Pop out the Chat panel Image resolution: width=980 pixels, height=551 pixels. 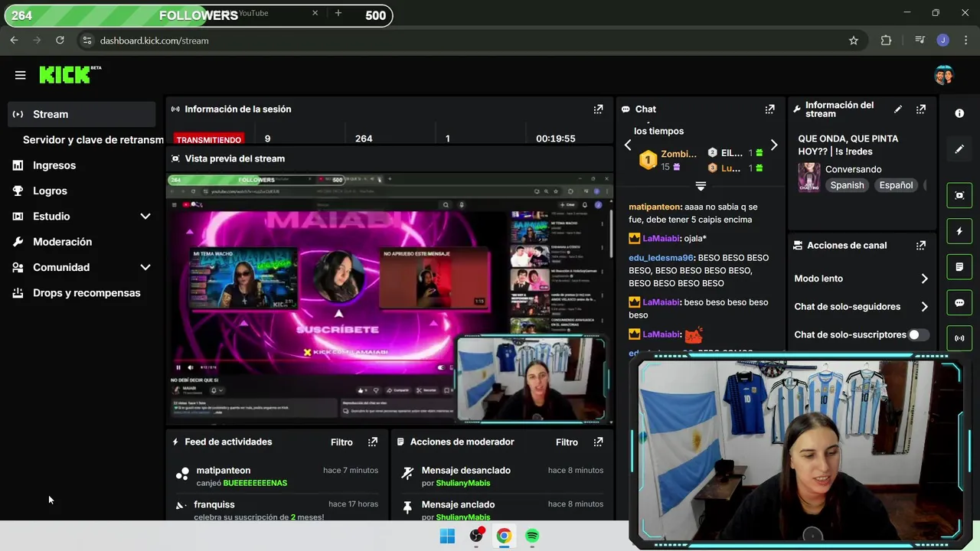[769, 109]
